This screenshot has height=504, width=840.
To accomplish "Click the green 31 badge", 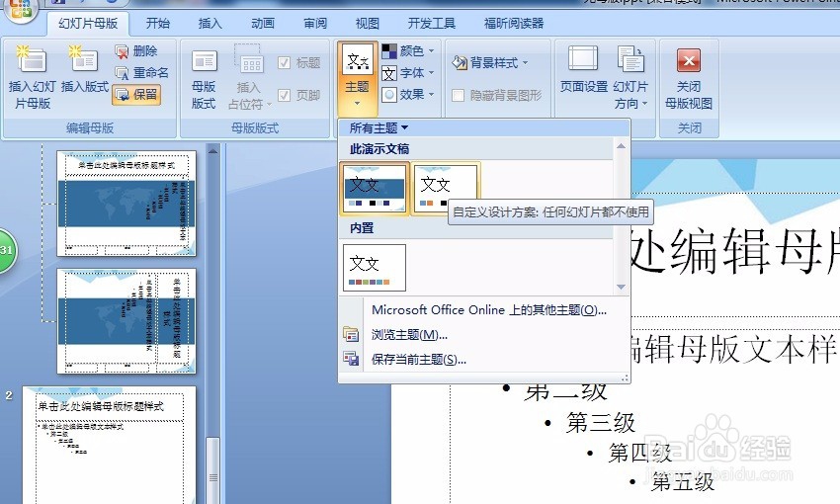I will click(7, 250).
